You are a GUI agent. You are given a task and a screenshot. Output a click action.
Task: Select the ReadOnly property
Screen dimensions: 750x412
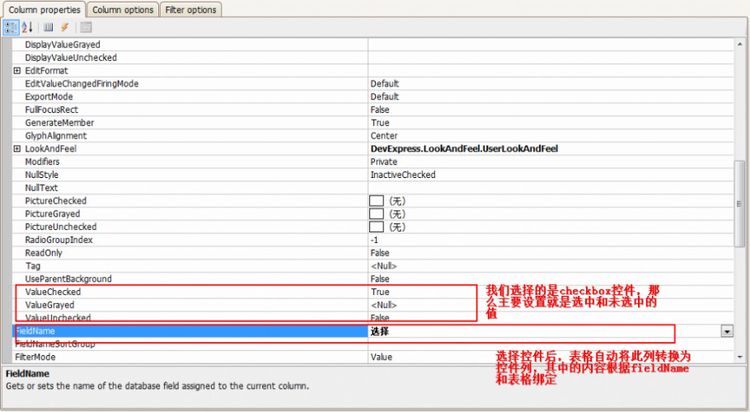coord(44,253)
